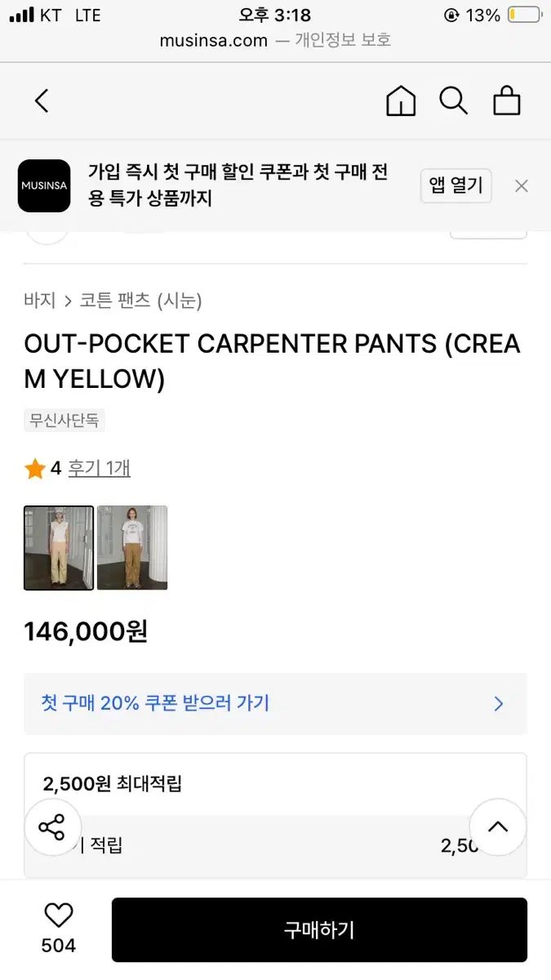Screen dimensions: 551x980
Task: Tap the 무신사단독 tag
Action: coord(64,421)
